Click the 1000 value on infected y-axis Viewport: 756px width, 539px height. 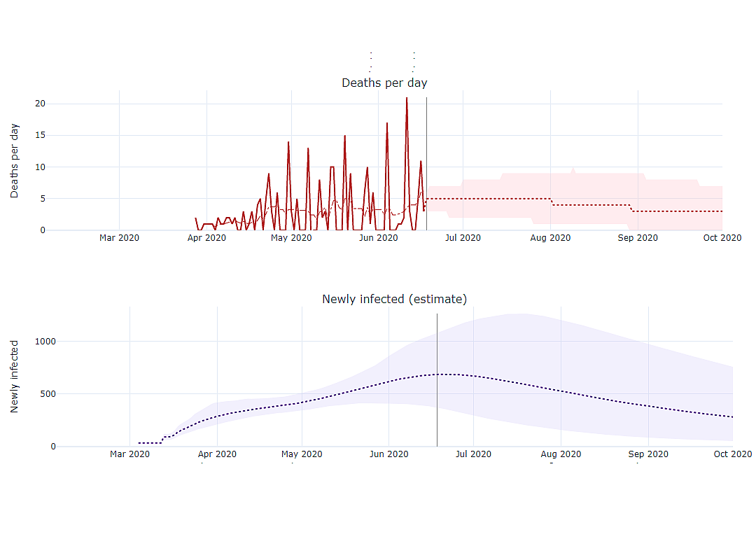click(x=45, y=342)
